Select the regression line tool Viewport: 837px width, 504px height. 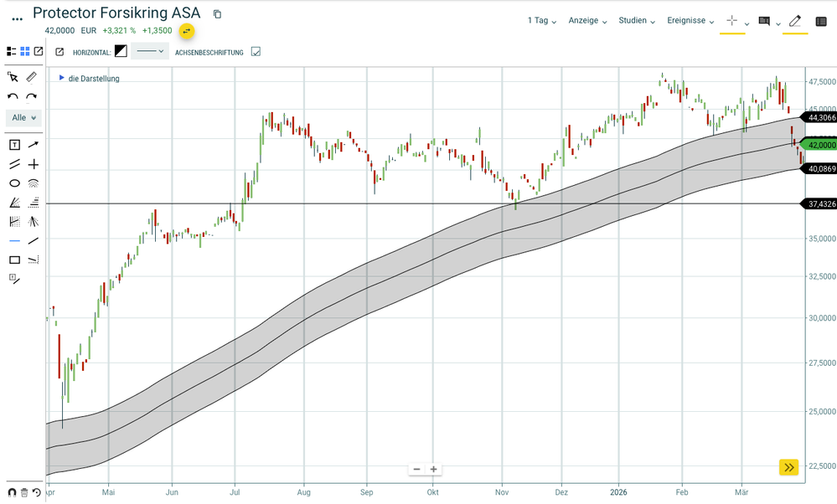tap(34, 260)
